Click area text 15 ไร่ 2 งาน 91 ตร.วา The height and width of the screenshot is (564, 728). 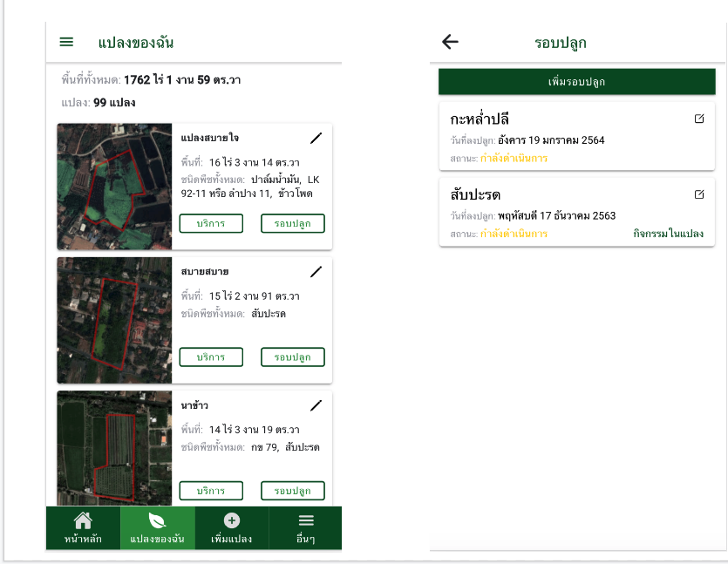pos(254,296)
